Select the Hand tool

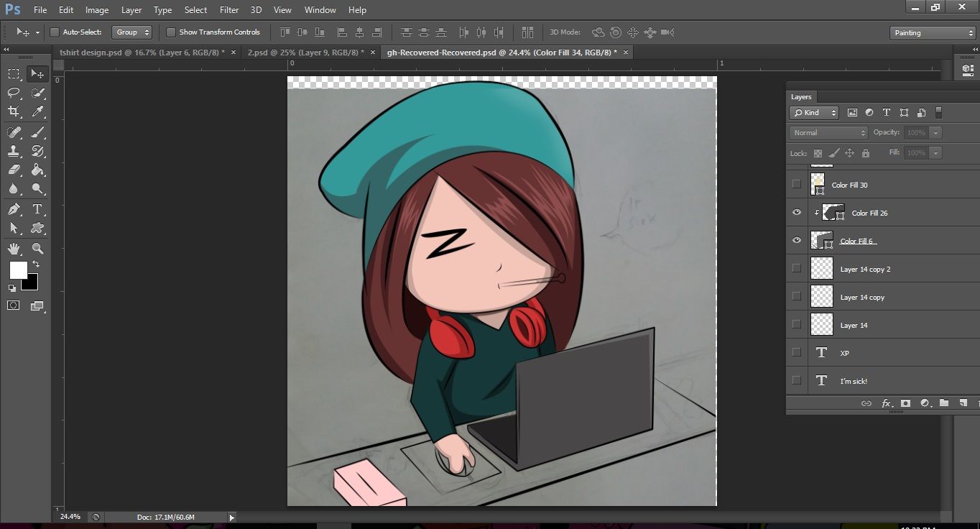[x=14, y=249]
